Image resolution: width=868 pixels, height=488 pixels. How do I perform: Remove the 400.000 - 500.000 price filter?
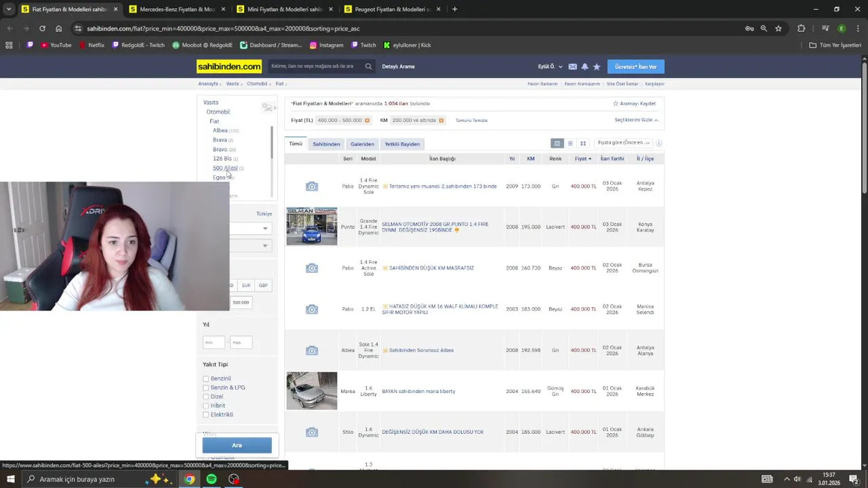(367, 121)
